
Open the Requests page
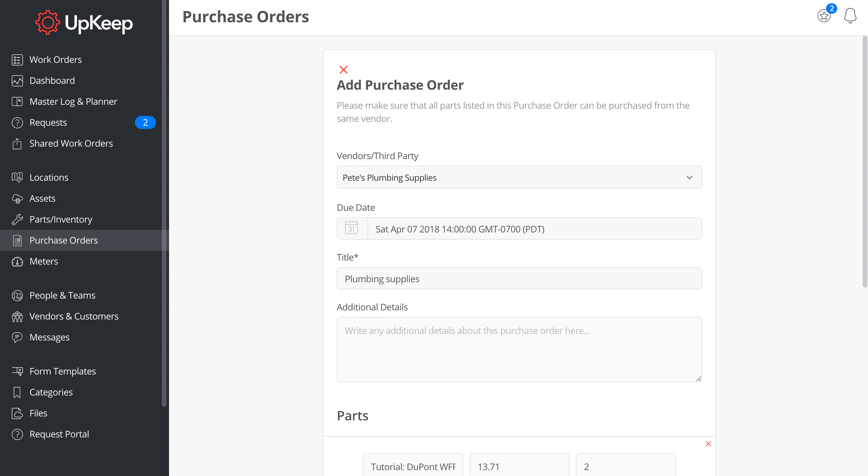pyautogui.click(x=48, y=123)
